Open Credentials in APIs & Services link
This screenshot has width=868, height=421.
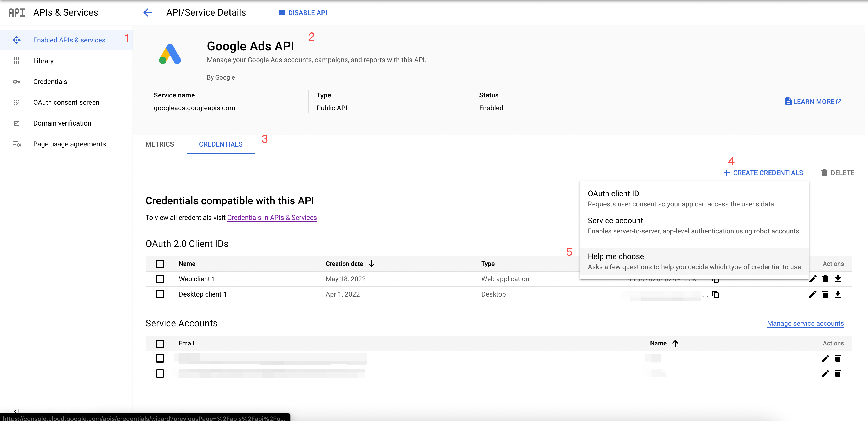point(272,218)
